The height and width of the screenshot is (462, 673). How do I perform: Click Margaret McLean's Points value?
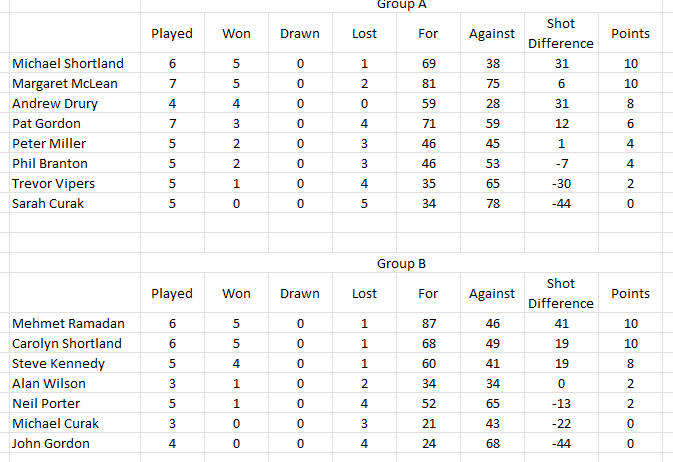coord(631,83)
